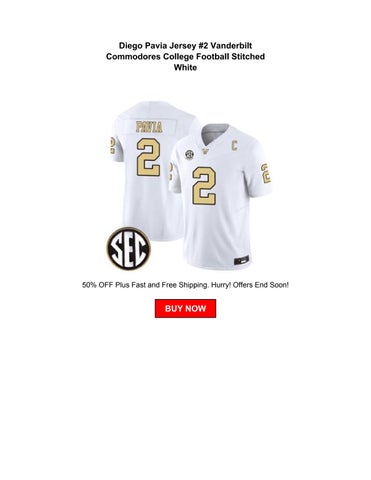Click the 'Hurry! Offers End Soon!' text

[x=250, y=285]
